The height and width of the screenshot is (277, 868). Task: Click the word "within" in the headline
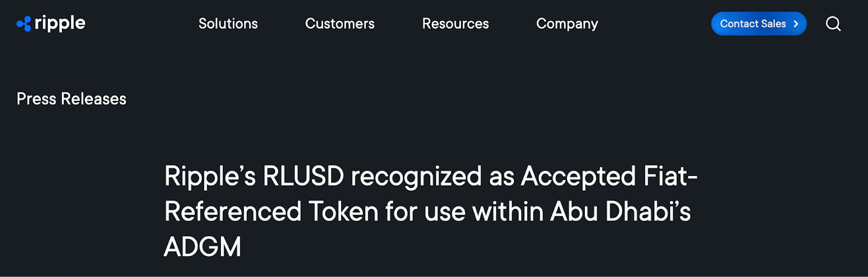(x=508, y=212)
